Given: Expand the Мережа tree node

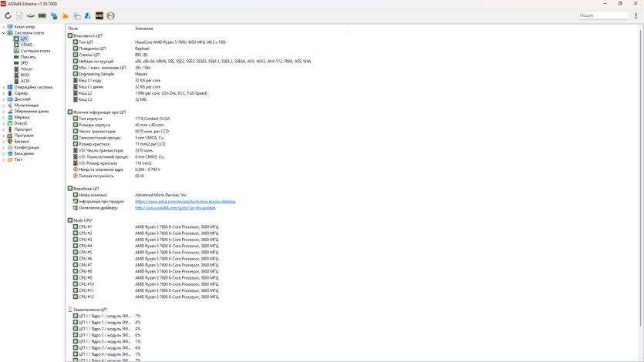Looking at the screenshot, I should tap(4, 117).
